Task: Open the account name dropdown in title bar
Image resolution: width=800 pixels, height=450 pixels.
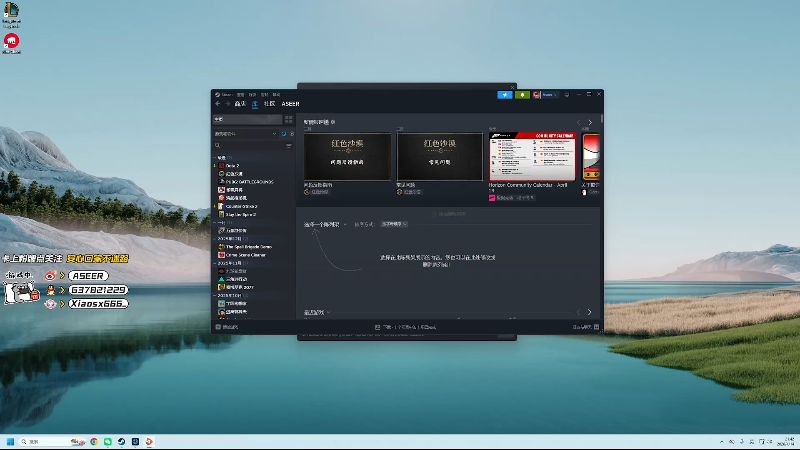Action: pos(549,94)
